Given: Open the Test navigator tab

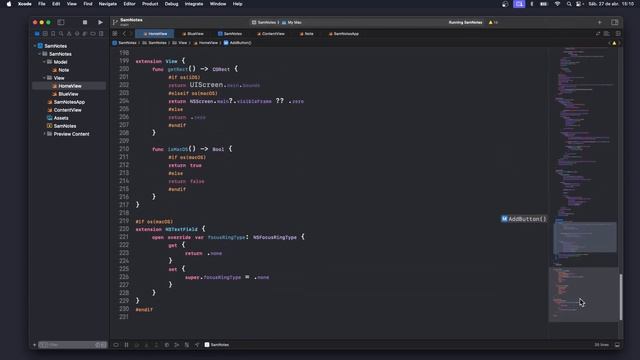Looking at the screenshot, I should tap(77, 34).
